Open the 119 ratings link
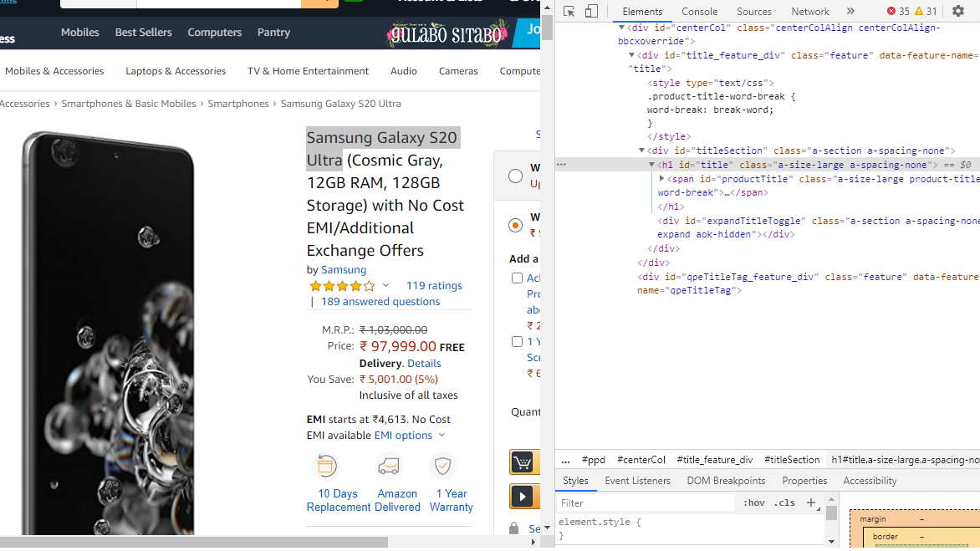980x551 pixels. click(434, 285)
